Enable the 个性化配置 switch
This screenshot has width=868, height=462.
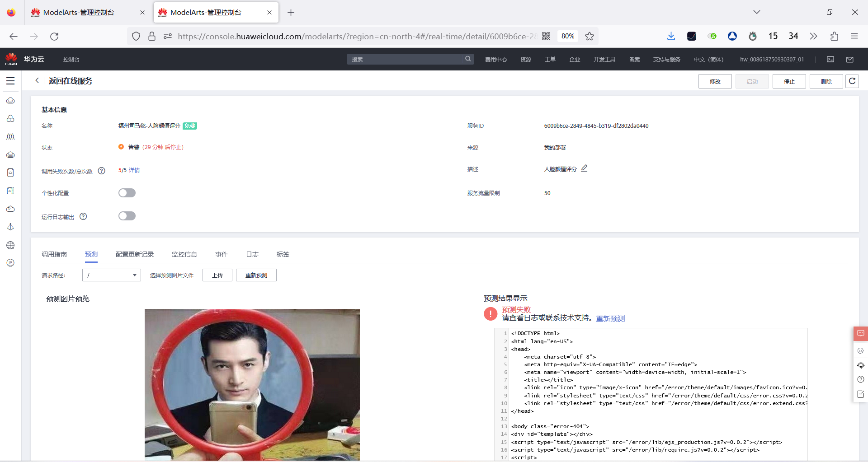(x=127, y=193)
